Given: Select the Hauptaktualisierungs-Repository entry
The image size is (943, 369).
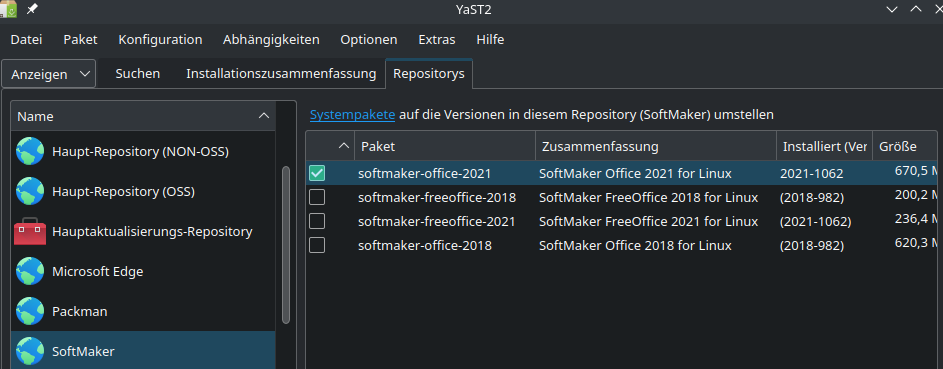Looking at the screenshot, I should point(143,231).
